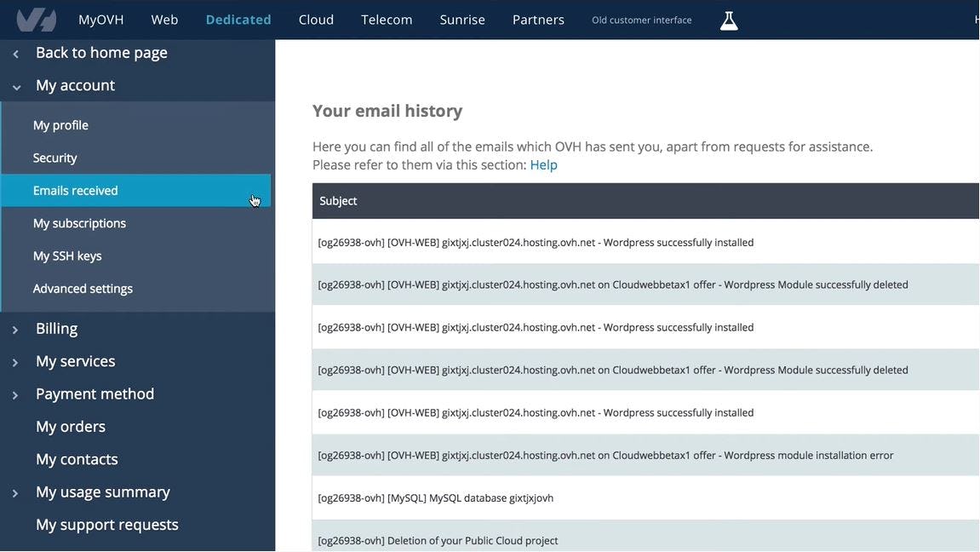
Task: Expand the My services chevron
Action: (15, 362)
